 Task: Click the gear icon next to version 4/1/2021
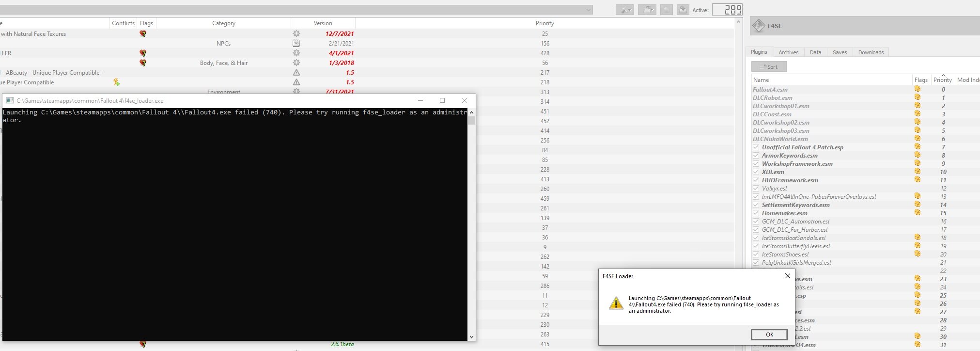pos(296,53)
